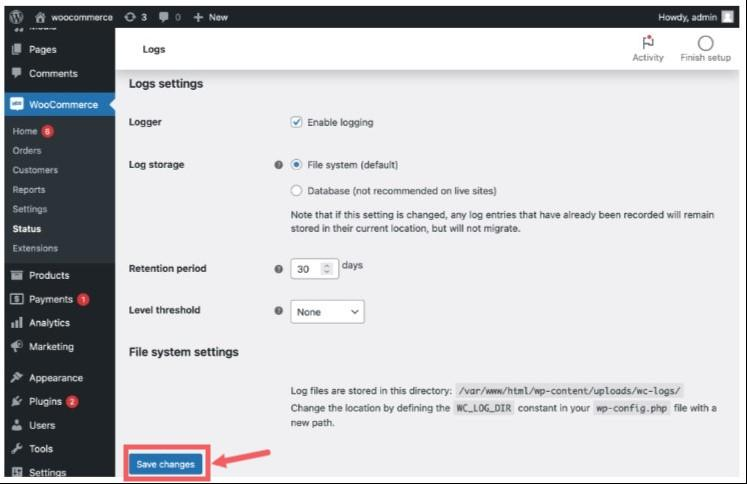Select Database log storage option
747x484 pixels.
pyautogui.click(x=297, y=190)
